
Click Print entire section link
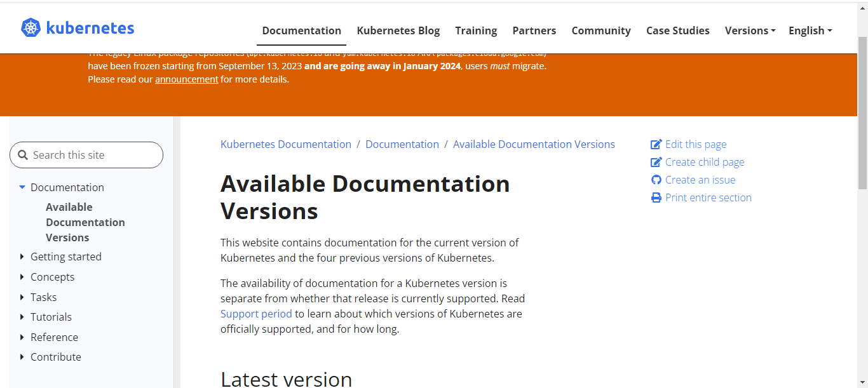pyautogui.click(x=709, y=198)
